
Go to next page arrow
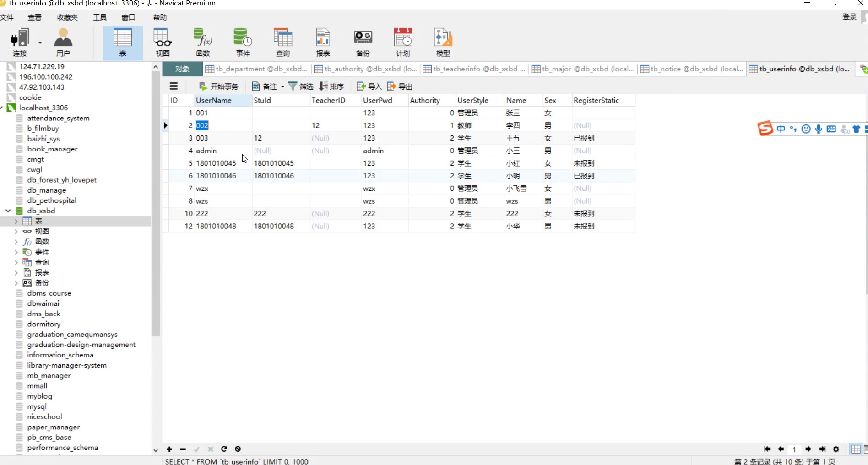808,449
